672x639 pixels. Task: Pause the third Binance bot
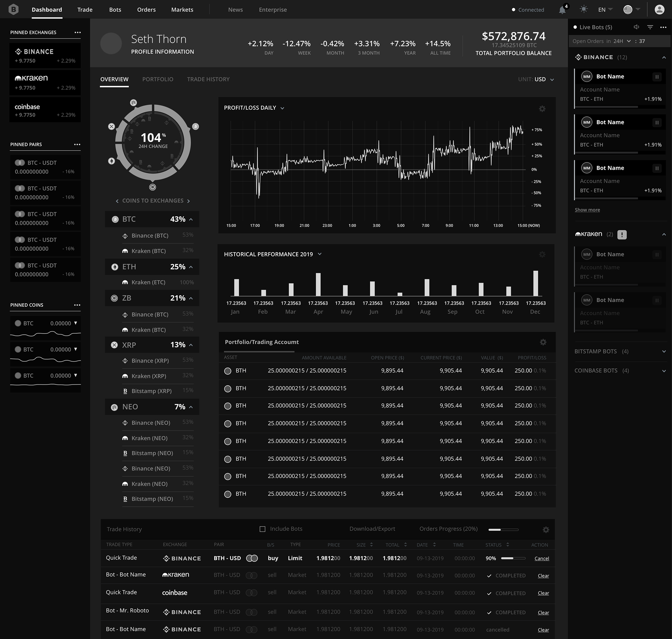[657, 168]
